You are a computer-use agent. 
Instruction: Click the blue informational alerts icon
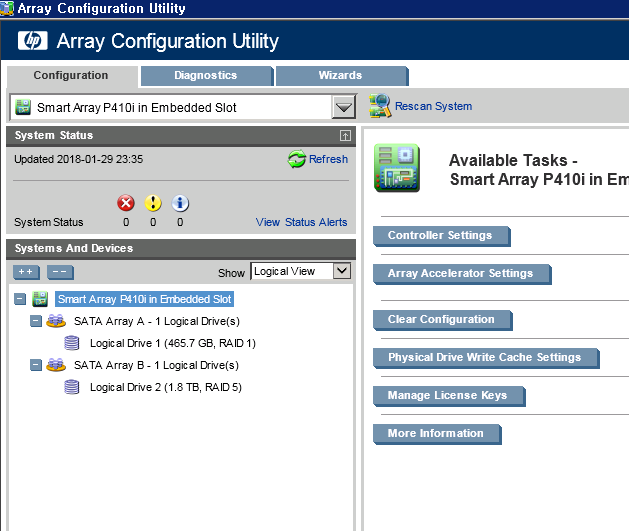pyautogui.click(x=180, y=203)
